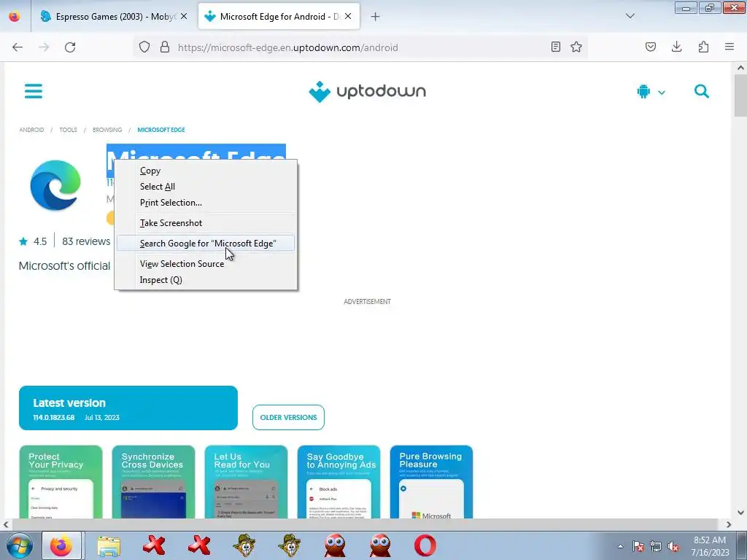This screenshot has width=747, height=560.
Task: Close the Microsoft Edge for Android tab
Action: coord(348,17)
